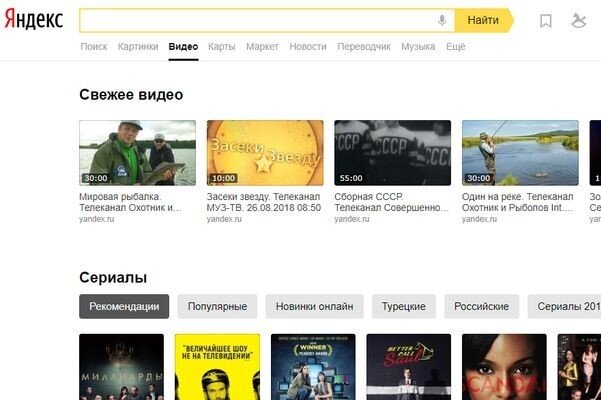Screen dimensions: 601x400
Task: Open the Переводчик tab
Action: pos(364,47)
